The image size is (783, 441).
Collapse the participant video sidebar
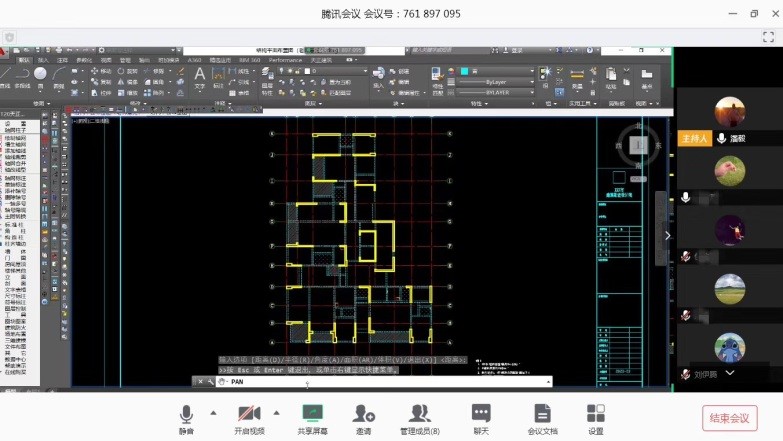point(668,236)
